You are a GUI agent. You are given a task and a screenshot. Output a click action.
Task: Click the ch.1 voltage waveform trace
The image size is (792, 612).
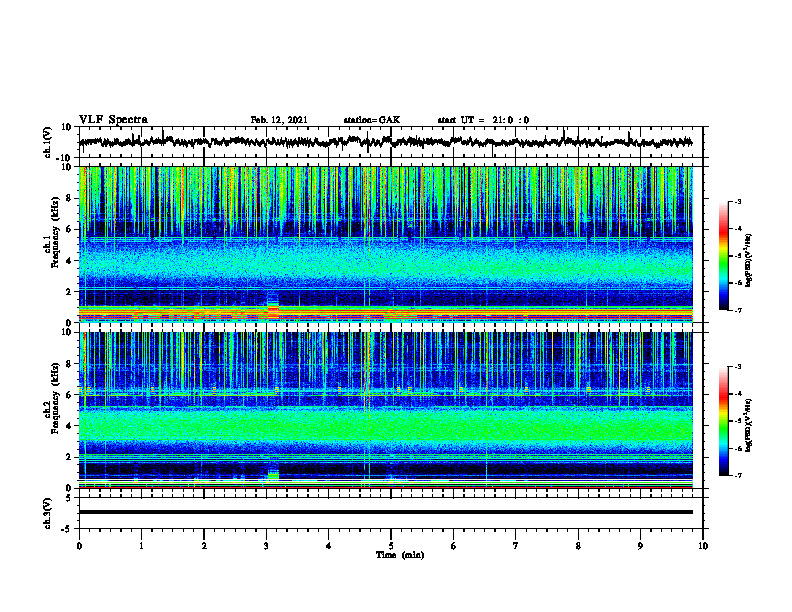point(385,142)
